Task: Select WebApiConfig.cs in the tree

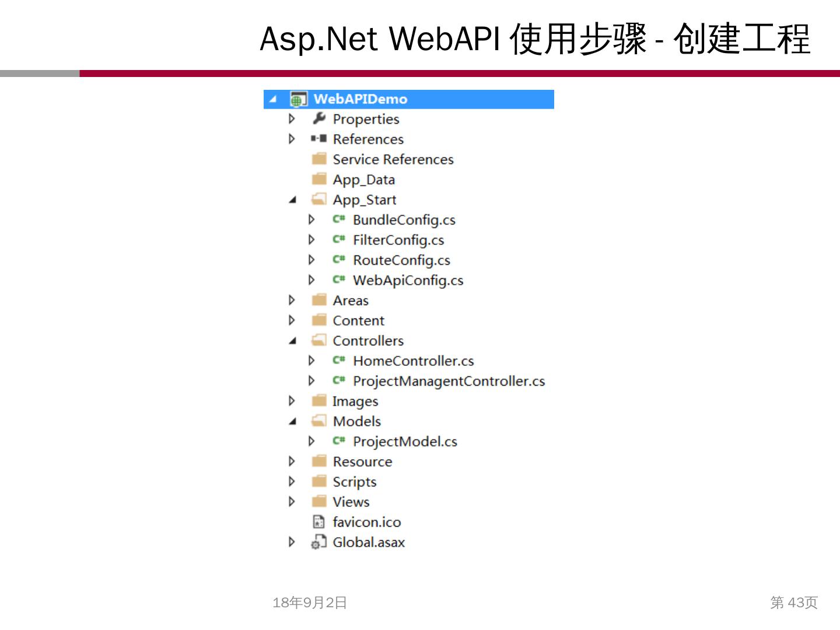Action: tap(408, 281)
